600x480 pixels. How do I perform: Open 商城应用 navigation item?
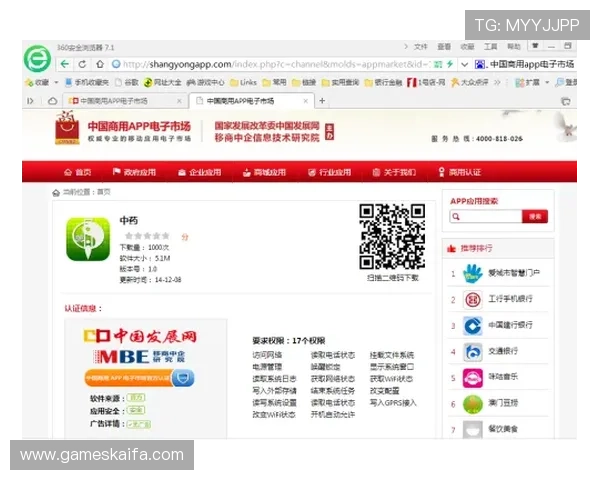[x=264, y=172]
